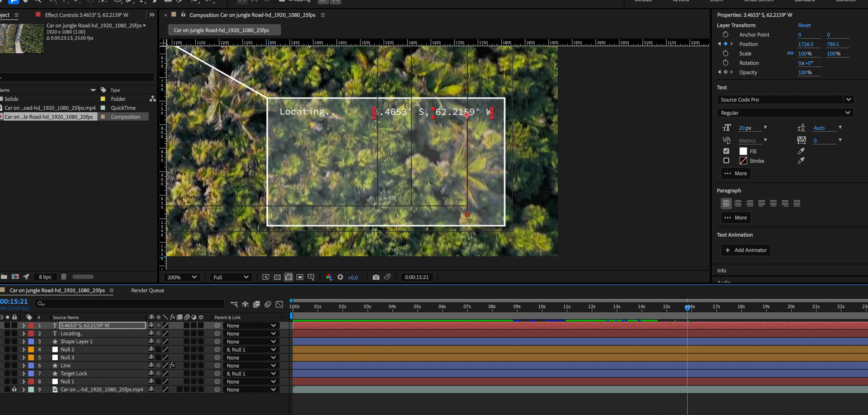Viewport: 868px width, 415px height.
Task: Unlock the Car on mp4 layer
Action: (x=14, y=389)
